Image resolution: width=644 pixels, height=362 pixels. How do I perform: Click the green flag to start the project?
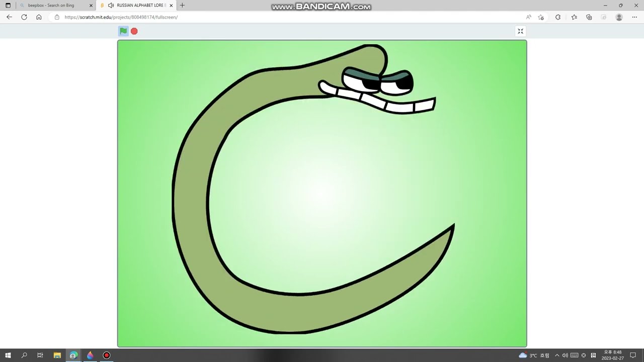123,31
